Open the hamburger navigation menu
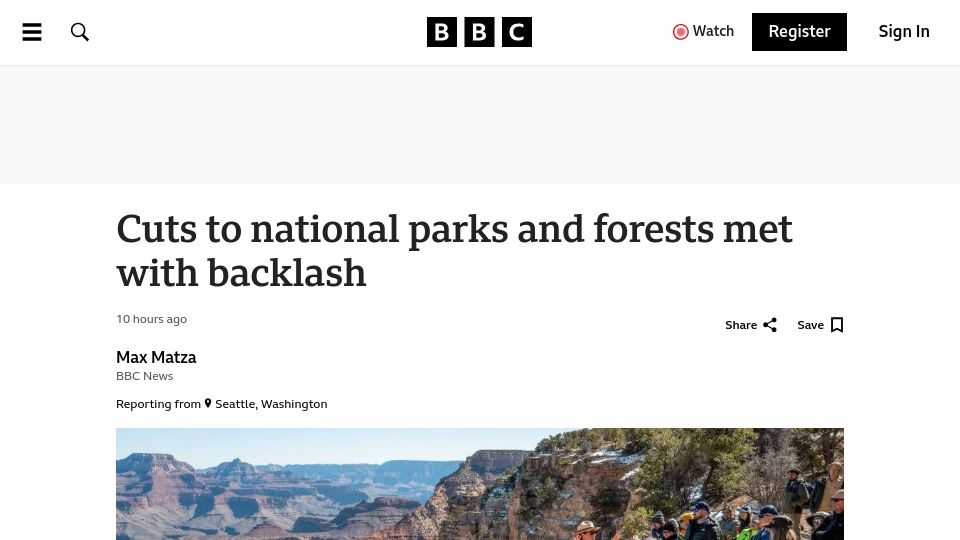This screenshot has width=960, height=540. tap(32, 32)
